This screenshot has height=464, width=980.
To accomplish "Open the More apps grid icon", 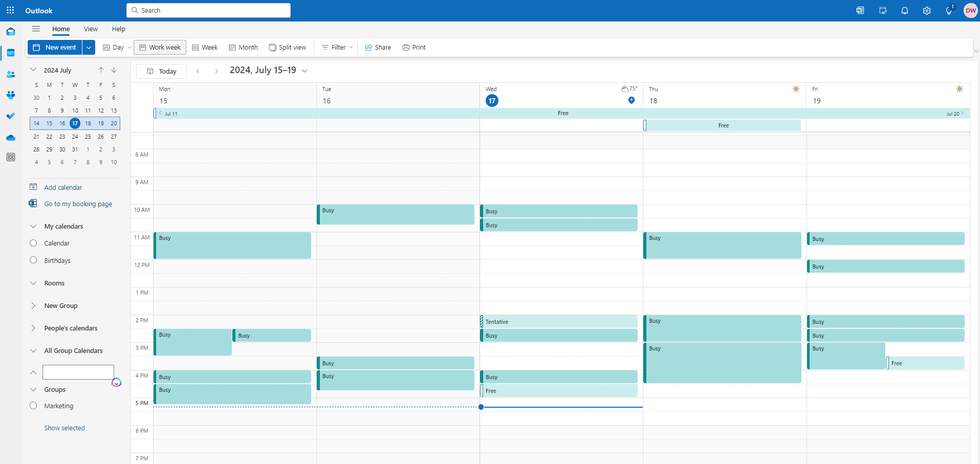I will coord(10,157).
